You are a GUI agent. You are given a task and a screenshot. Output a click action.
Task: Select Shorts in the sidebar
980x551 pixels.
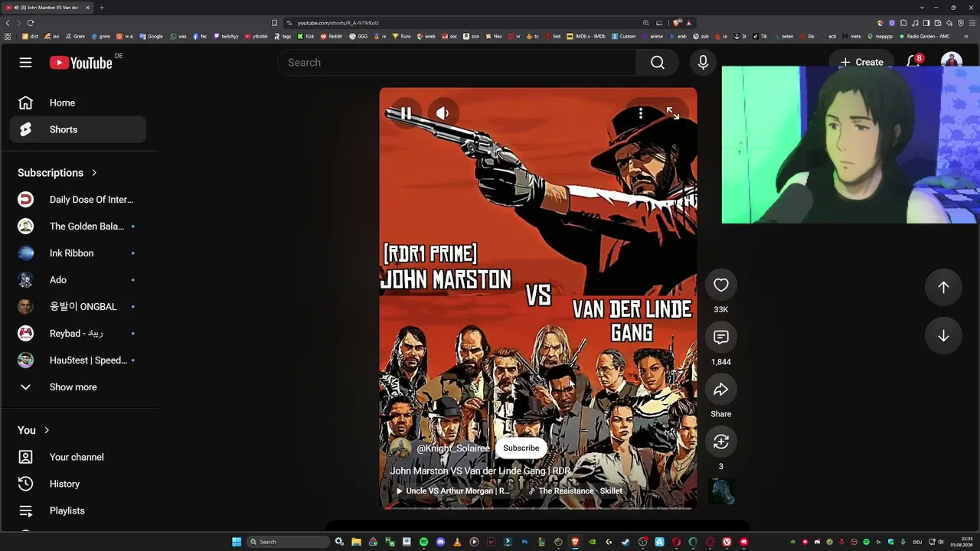[77, 129]
